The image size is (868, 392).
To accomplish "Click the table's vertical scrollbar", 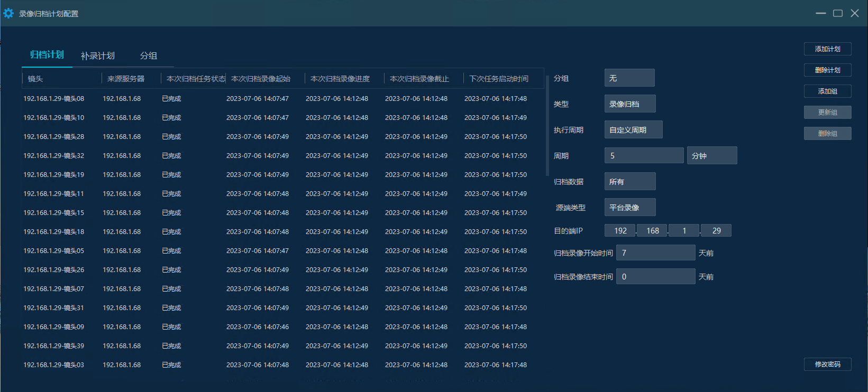I will click(547, 127).
